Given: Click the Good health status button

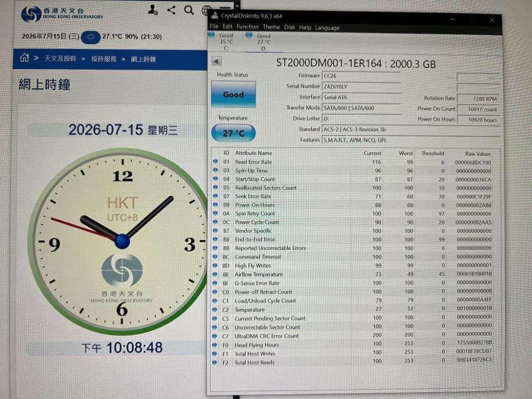Looking at the screenshot, I should [x=234, y=94].
